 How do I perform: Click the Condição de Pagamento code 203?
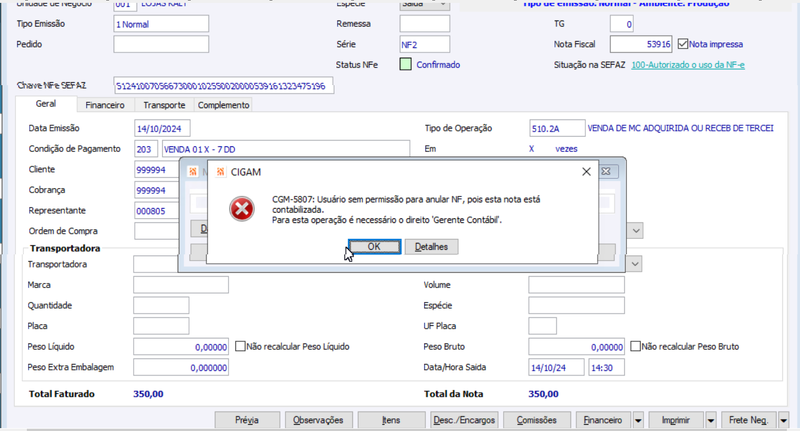[146, 149]
